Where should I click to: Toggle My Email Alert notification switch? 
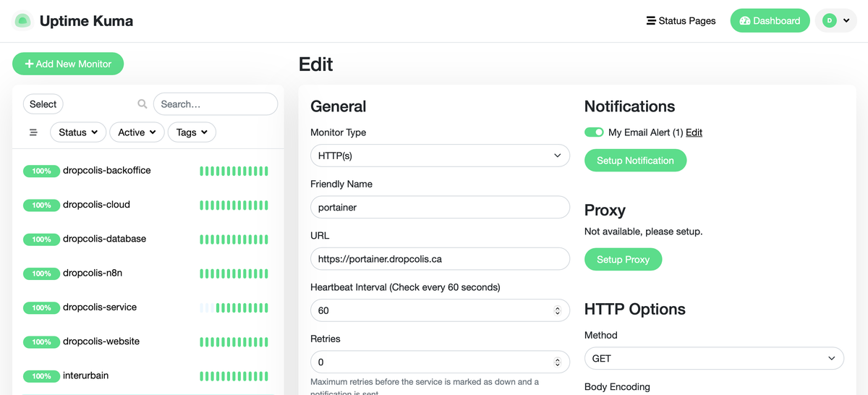tap(594, 132)
